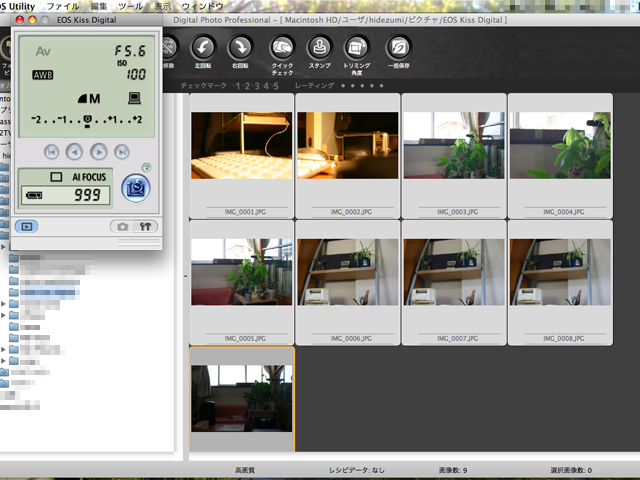
Task: Click the レシピデータ: なし status text
Action: click(356, 470)
